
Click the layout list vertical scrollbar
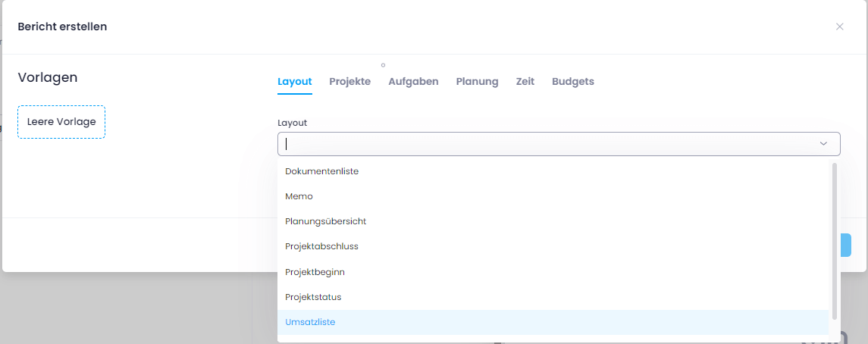click(835, 241)
